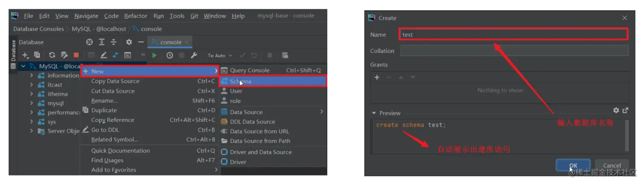
Task: Select Go to DDL menu item
Action: pos(149,130)
